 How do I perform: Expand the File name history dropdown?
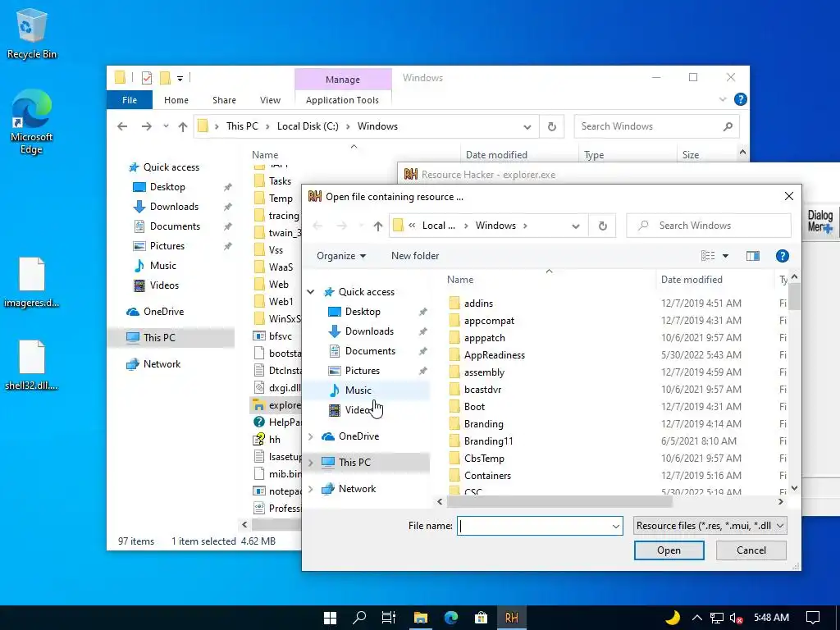click(615, 526)
